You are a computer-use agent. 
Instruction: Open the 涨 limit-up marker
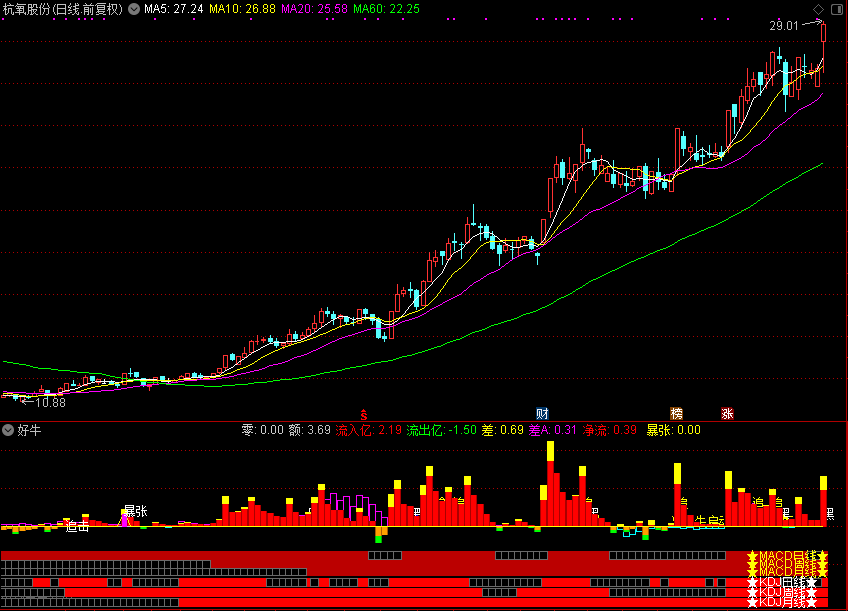727,414
